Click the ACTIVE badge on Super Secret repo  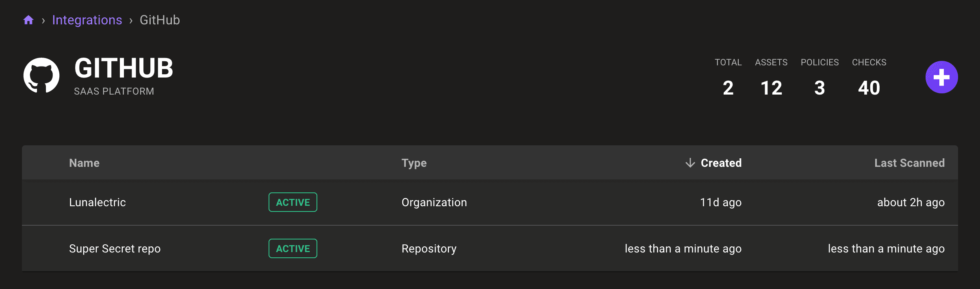(293, 248)
